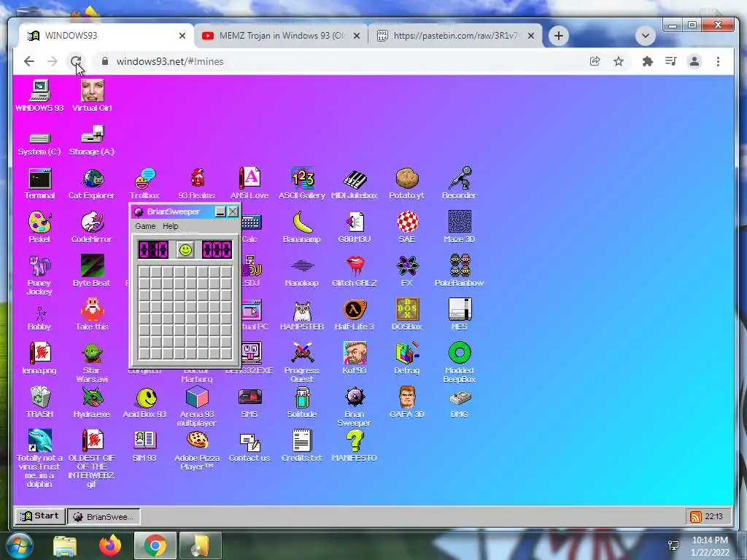Viewport: 747px width, 560px height.
Task: Open Windows Explorer folder in the taskbar
Action: tap(65, 545)
